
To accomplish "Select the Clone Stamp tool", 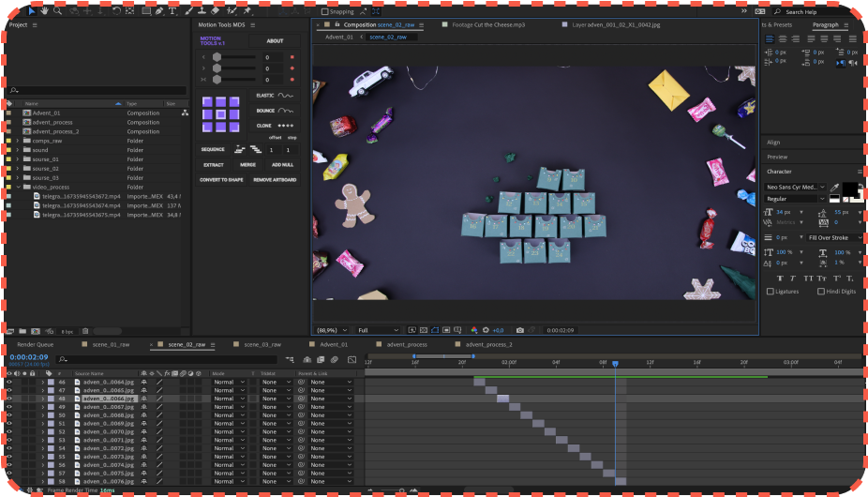I will click(202, 10).
